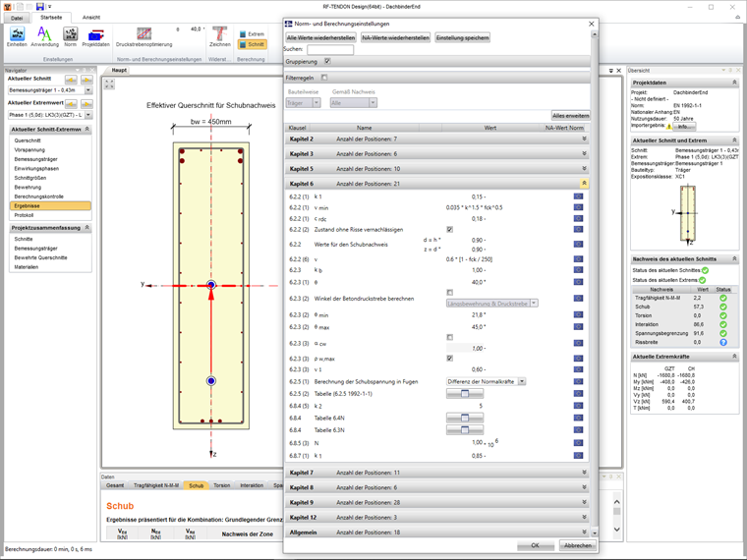Go to previous Aktueller Extremwert arrow

tap(71, 104)
